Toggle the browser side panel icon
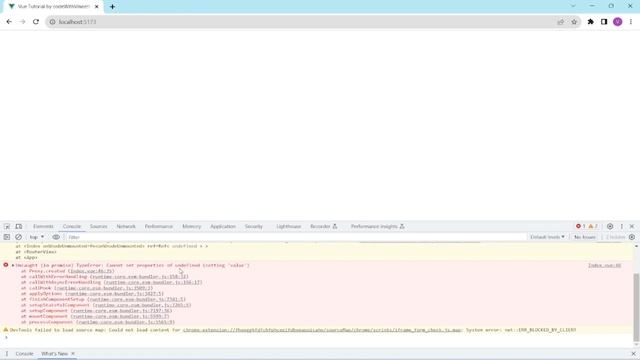This screenshot has height=360, width=640. [604, 22]
